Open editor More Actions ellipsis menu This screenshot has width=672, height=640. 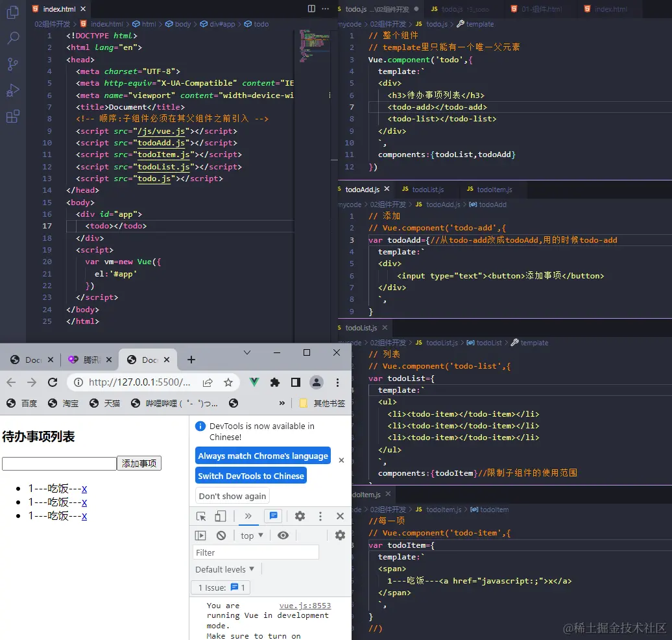point(325,8)
